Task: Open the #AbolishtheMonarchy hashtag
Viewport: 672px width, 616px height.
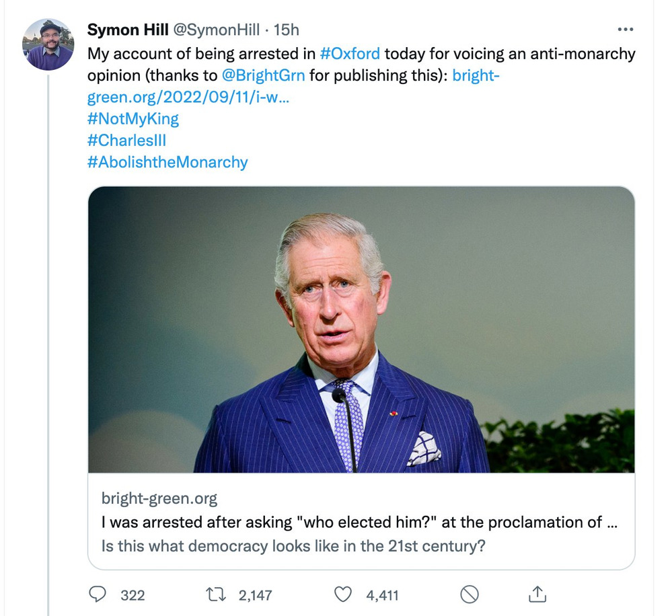Action: pyautogui.click(x=167, y=162)
